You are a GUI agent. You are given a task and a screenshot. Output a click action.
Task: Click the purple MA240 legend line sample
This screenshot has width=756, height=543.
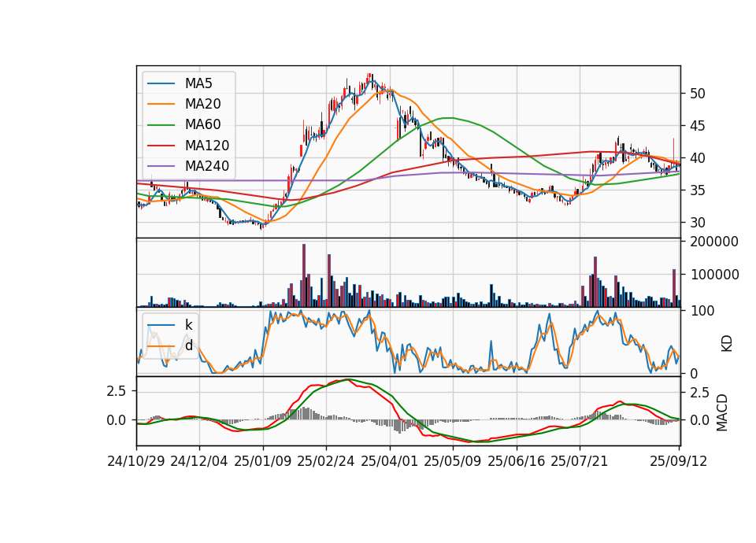161,166
